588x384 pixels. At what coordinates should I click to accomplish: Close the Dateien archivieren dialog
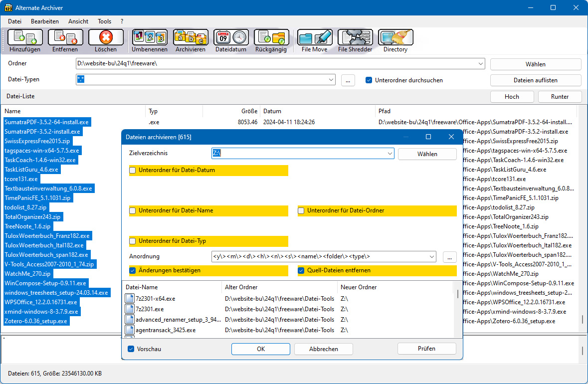click(x=451, y=137)
